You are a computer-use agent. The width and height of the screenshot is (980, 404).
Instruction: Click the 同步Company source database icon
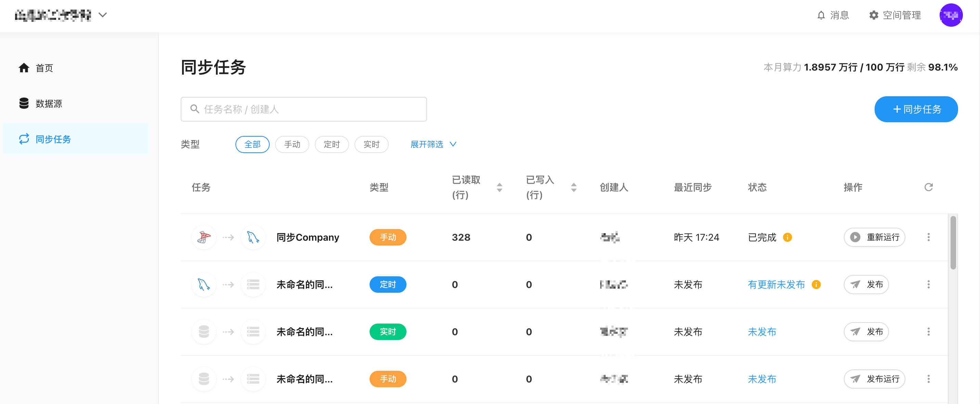204,237
